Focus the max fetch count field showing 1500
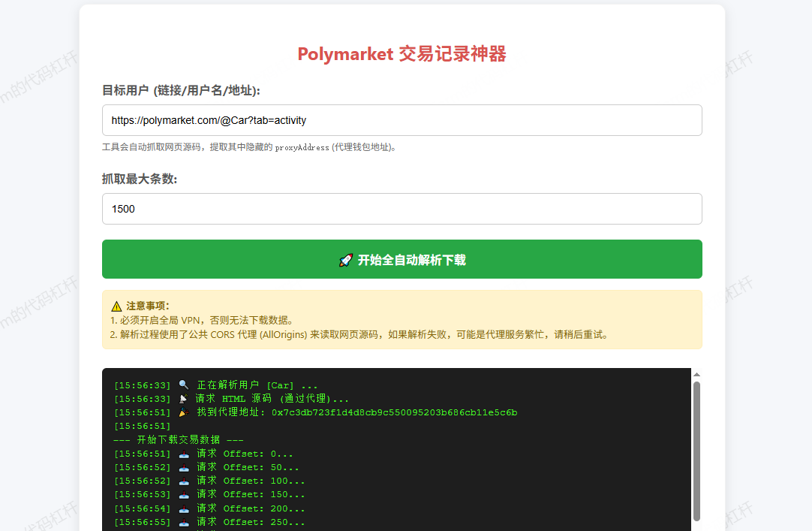The height and width of the screenshot is (531, 812). coord(401,209)
